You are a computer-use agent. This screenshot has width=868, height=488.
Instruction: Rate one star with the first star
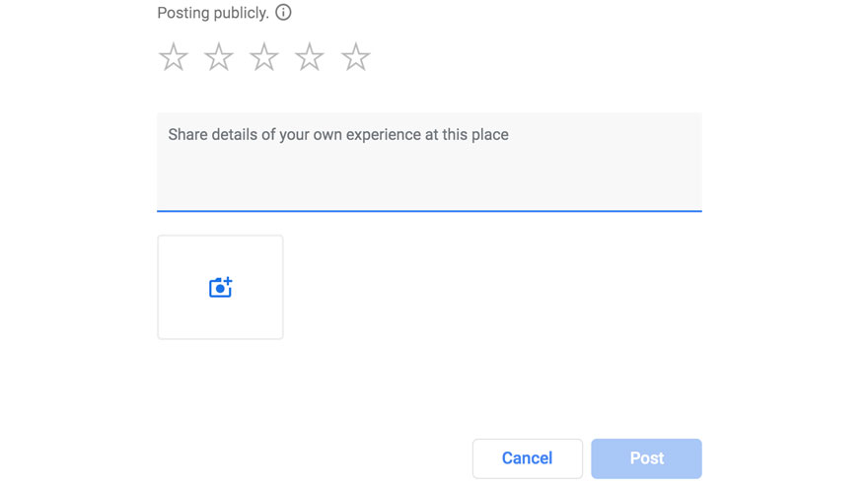pyautogui.click(x=174, y=57)
